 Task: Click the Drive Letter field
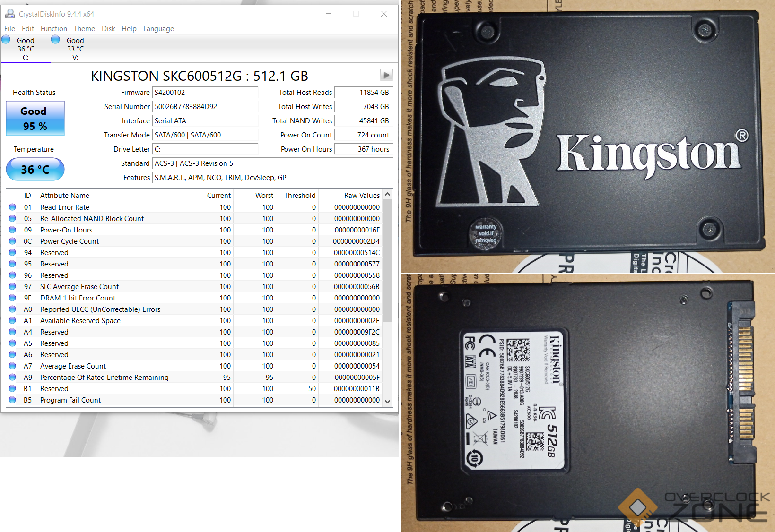coord(205,149)
